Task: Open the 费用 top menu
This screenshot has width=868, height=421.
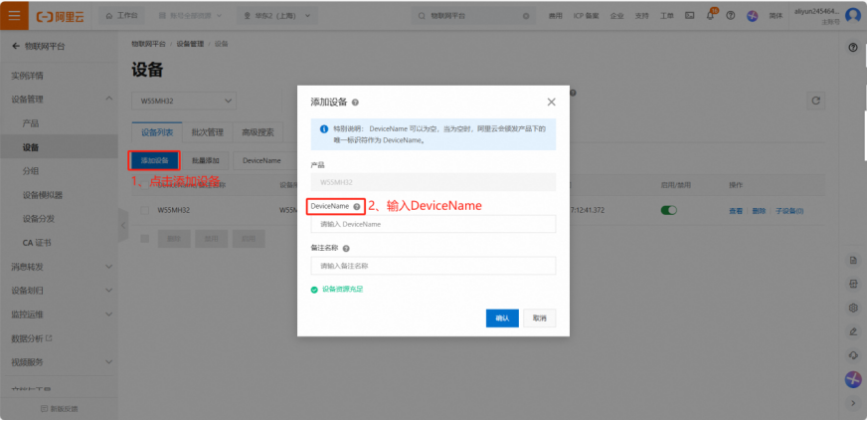Action: [555, 16]
